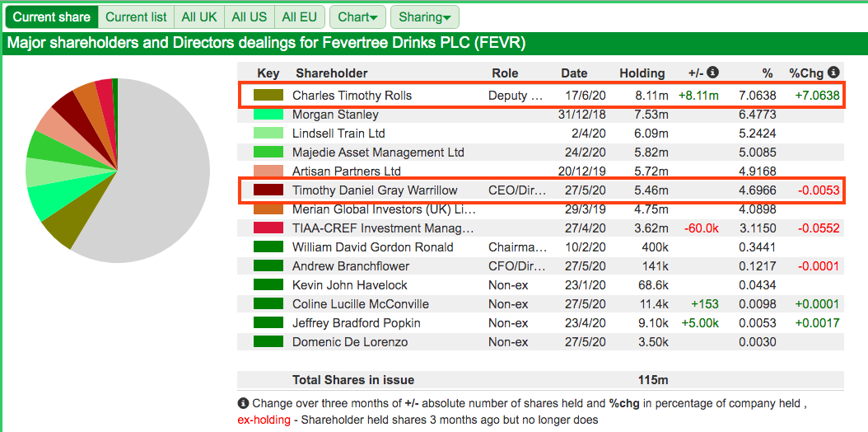The height and width of the screenshot is (432, 868).
Task: Select shareholder Charles Timothy Rolls
Action: tap(352, 96)
